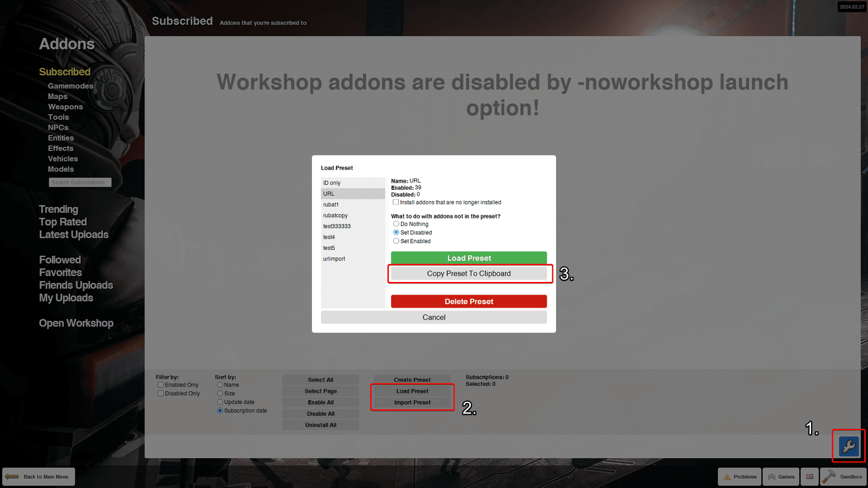Click the Select All button
Screen dimensions: 868x488
(x=321, y=380)
